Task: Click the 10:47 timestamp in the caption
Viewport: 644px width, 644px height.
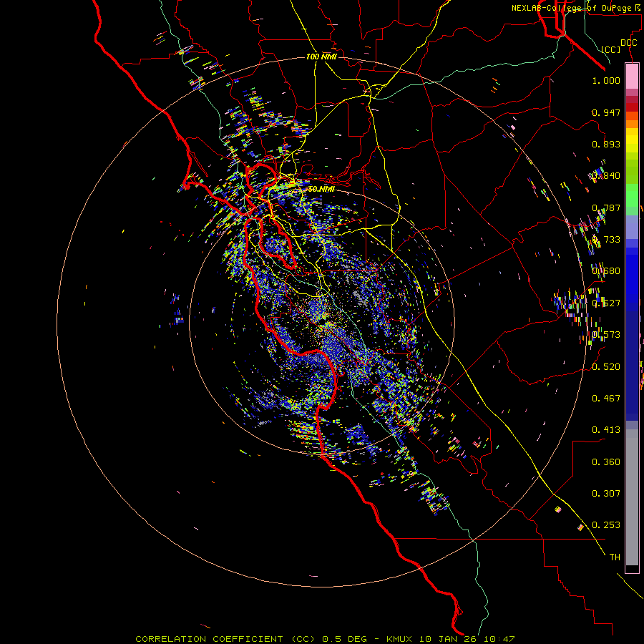Action: [x=499, y=639]
